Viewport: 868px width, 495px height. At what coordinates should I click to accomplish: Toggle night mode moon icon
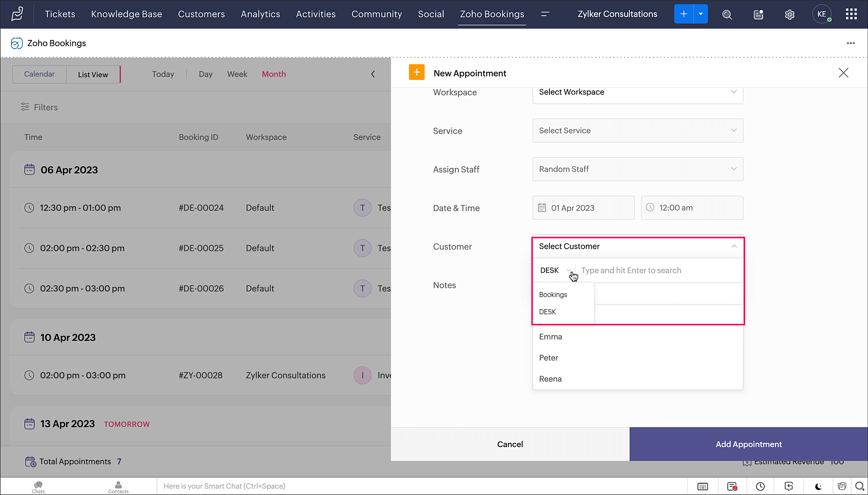click(818, 486)
